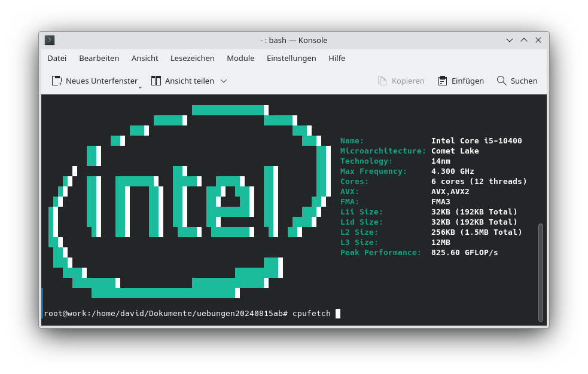
Task: Open the Datei menu
Action: 57,58
